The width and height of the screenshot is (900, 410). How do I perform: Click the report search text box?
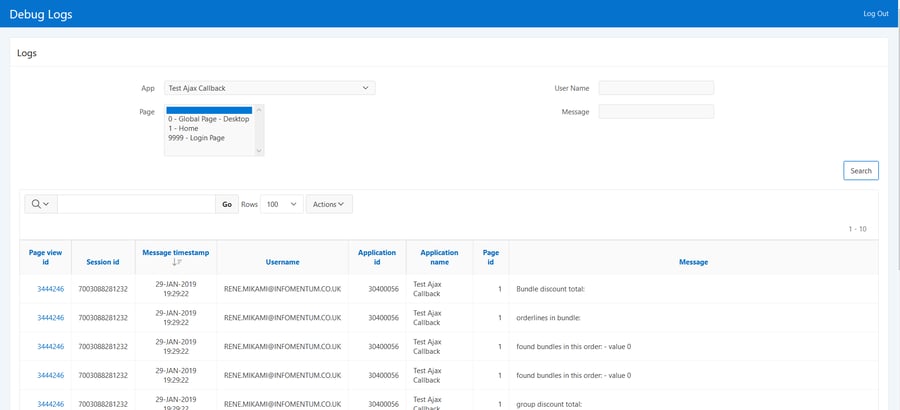[x=136, y=204]
